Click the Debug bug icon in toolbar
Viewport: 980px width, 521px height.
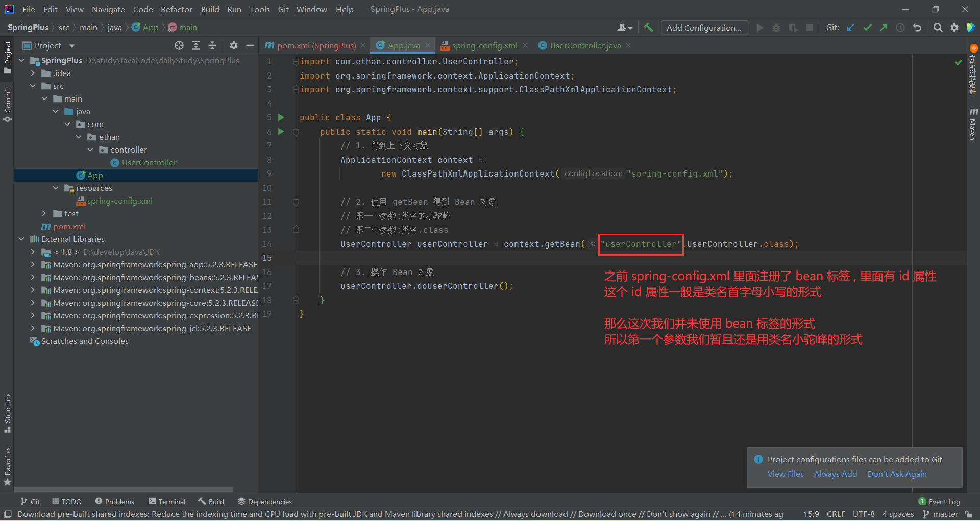(x=776, y=28)
